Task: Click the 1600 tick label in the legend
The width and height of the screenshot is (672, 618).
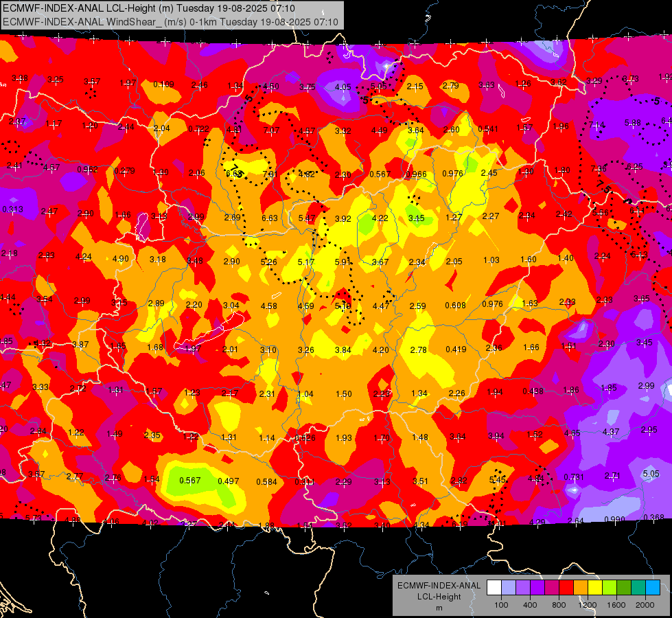Action: (616, 605)
